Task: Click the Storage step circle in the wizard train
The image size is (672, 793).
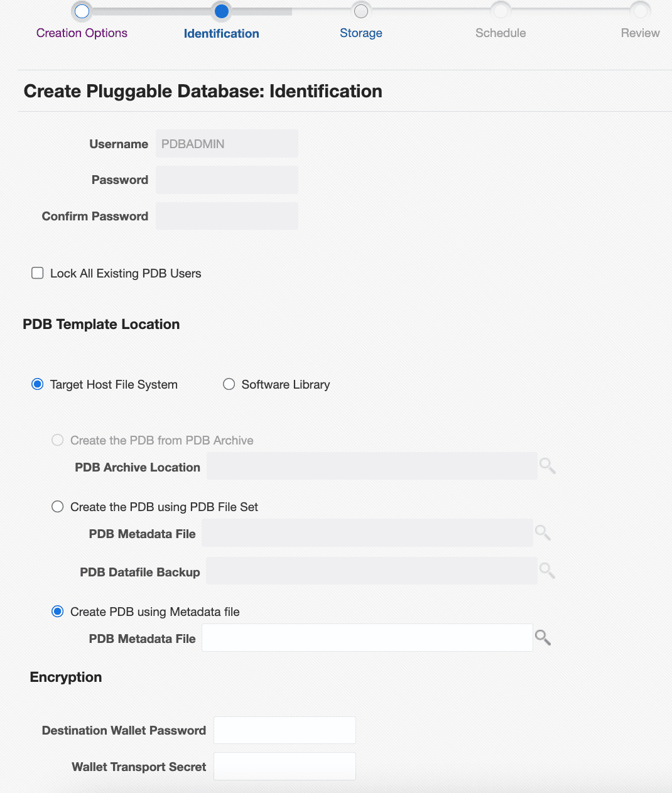Action: click(360, 11)
